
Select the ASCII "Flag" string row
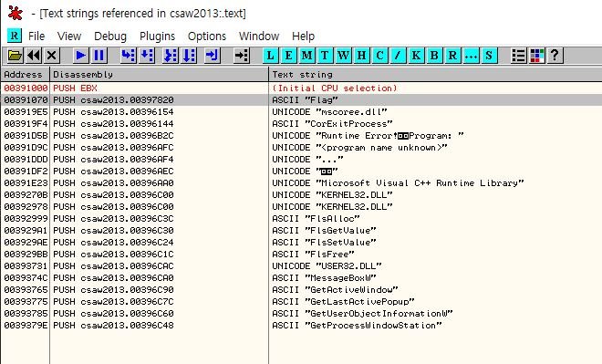coord(301,99)
